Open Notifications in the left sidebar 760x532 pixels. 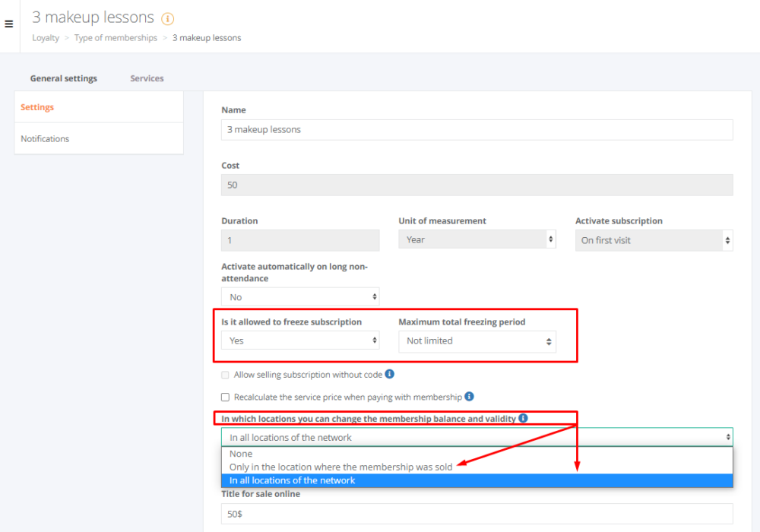[45, 139]
